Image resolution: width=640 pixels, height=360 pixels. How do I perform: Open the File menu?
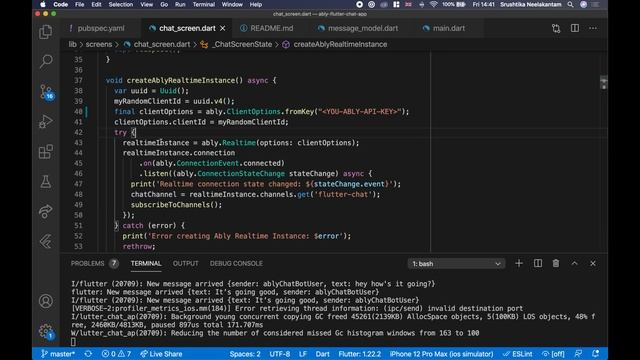tap(80, 4)
